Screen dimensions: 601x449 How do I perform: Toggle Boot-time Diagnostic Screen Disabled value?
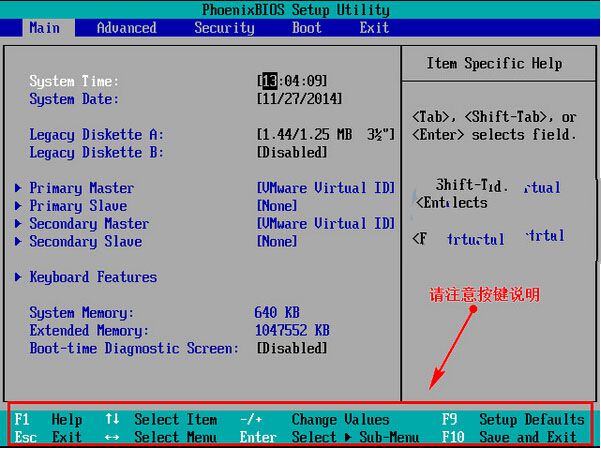tap(292, 349)
